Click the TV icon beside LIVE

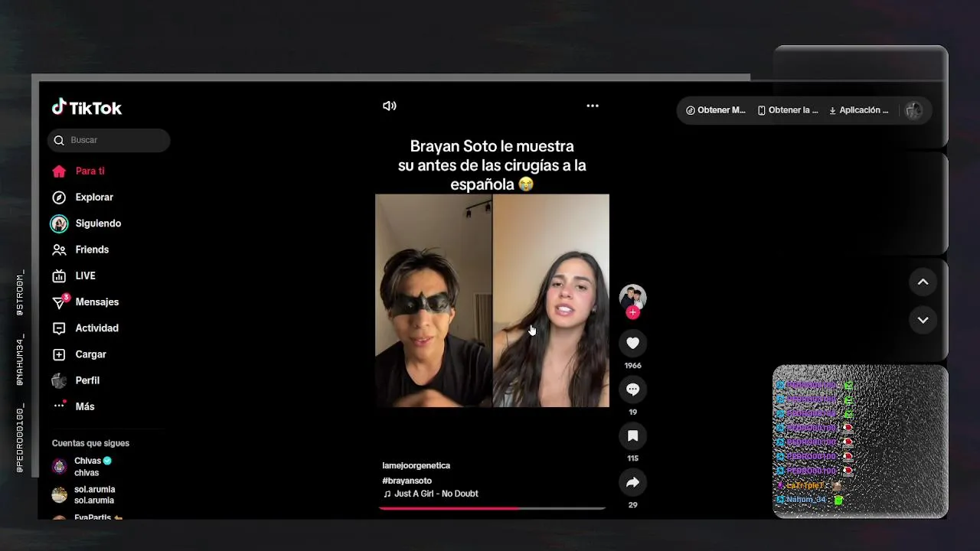point(59,275)
